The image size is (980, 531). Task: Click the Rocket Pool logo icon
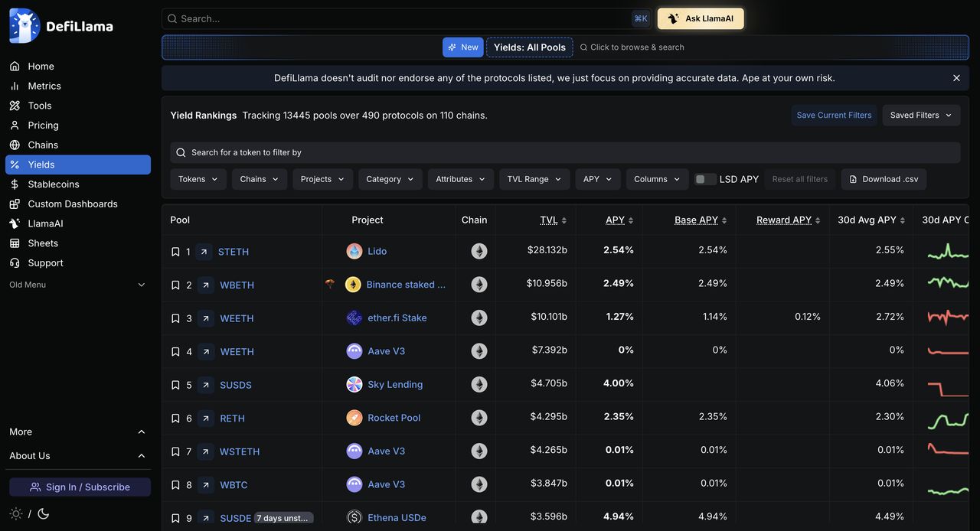(354, 418)
